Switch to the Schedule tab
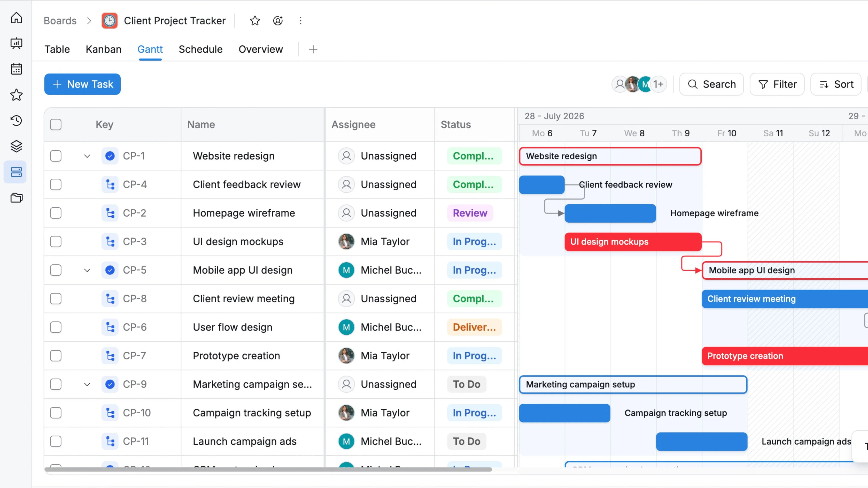 [200, 50]
